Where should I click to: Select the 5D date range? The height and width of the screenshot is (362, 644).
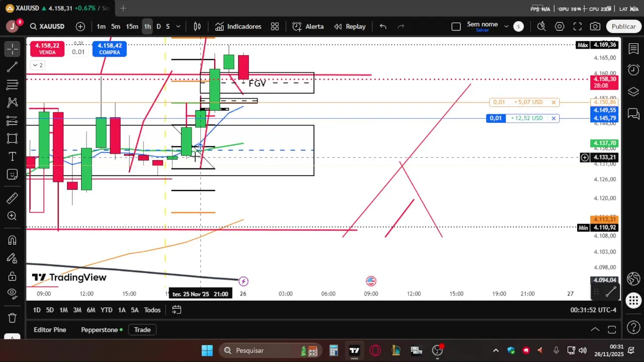pos(50,310)
